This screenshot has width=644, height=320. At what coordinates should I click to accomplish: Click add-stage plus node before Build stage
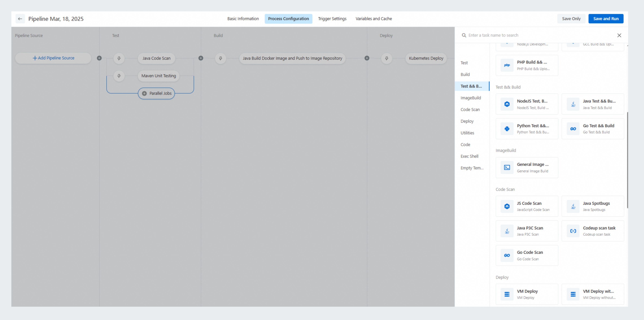pos(201,58)
